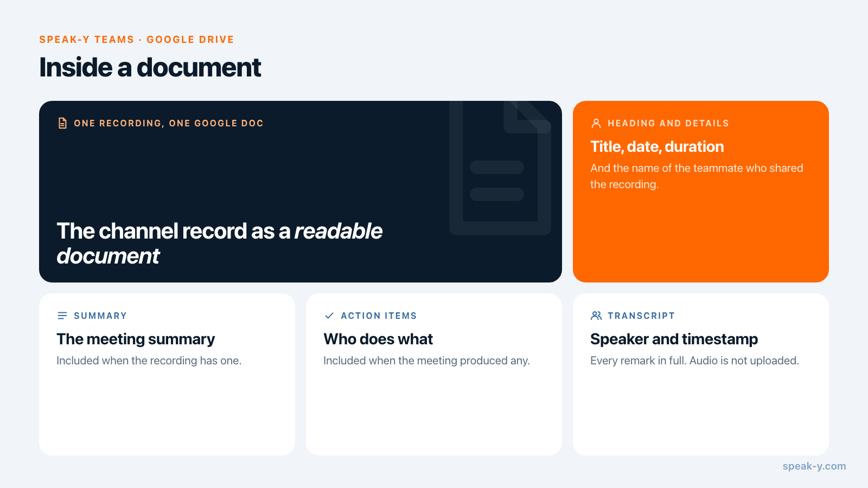Click 'Included when the recording has one.'
Viewport: 868px width, 488px height.
click(x=149, y=361)
